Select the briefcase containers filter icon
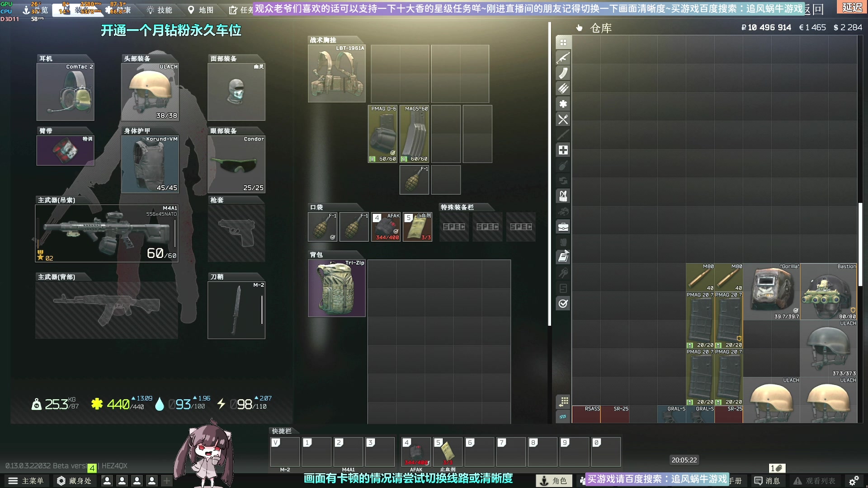 563,227
